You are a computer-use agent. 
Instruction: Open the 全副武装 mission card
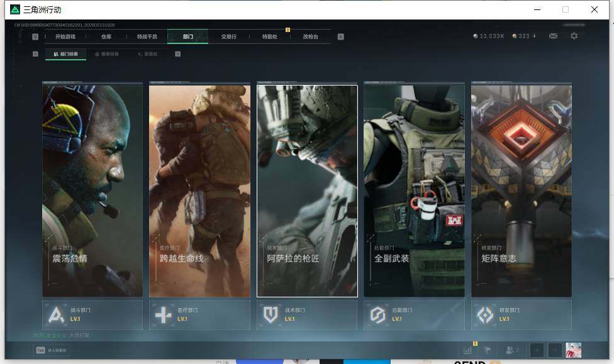(x=415, y=190)
